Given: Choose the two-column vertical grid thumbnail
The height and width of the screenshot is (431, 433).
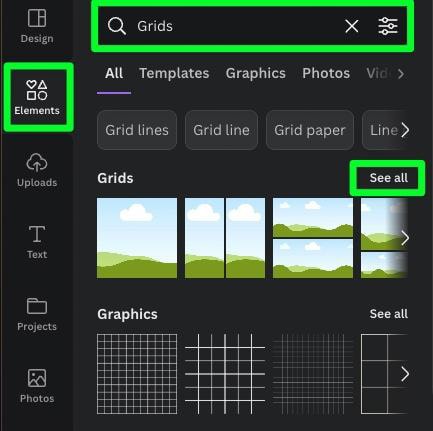Looking at the screenshot, I should (x=225, y=238).
